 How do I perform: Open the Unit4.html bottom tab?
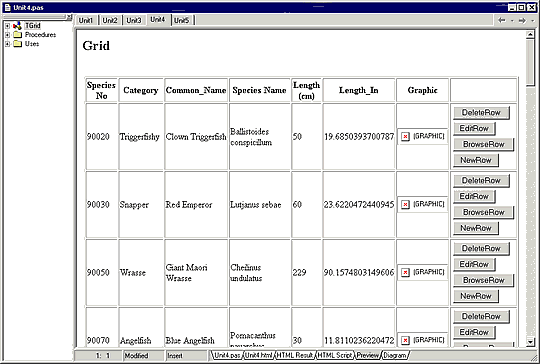[x=259, y=355]
